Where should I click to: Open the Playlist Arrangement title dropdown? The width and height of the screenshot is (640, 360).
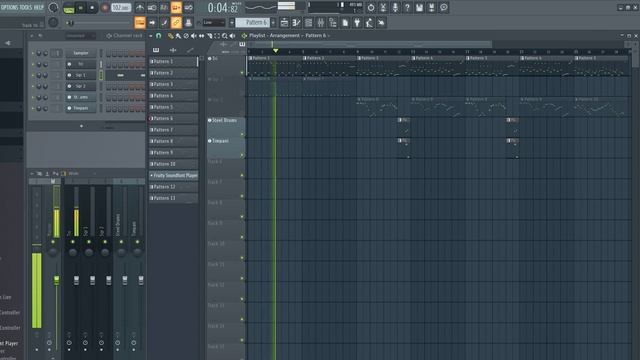point(288,36)
